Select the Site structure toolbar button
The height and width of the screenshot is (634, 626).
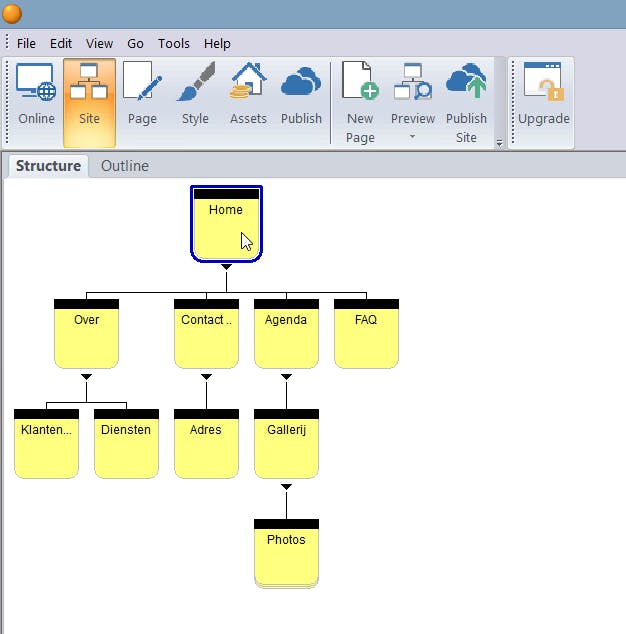[89, 103]
